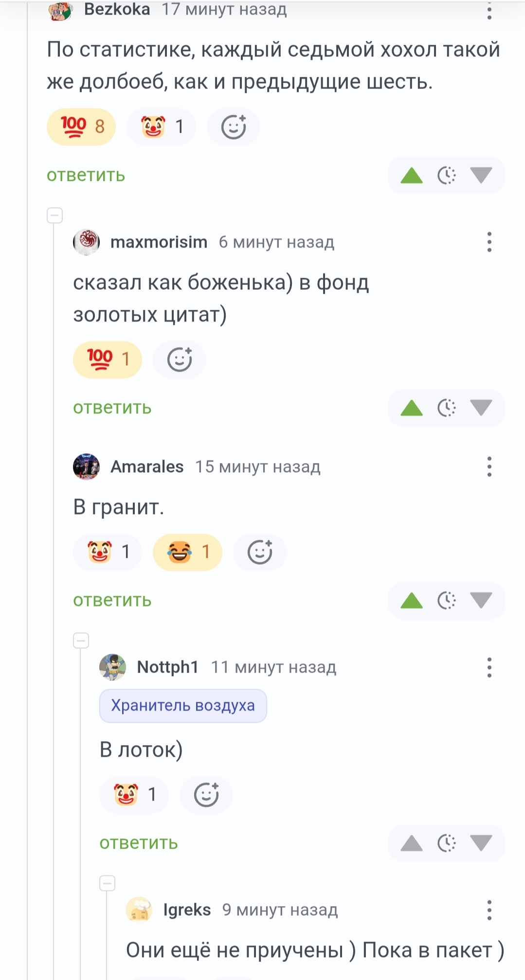This screenshot has width=525, height=980.
Task: Toggle clown reaction on Nottph1's comment
Action: (x=134, y=795)
